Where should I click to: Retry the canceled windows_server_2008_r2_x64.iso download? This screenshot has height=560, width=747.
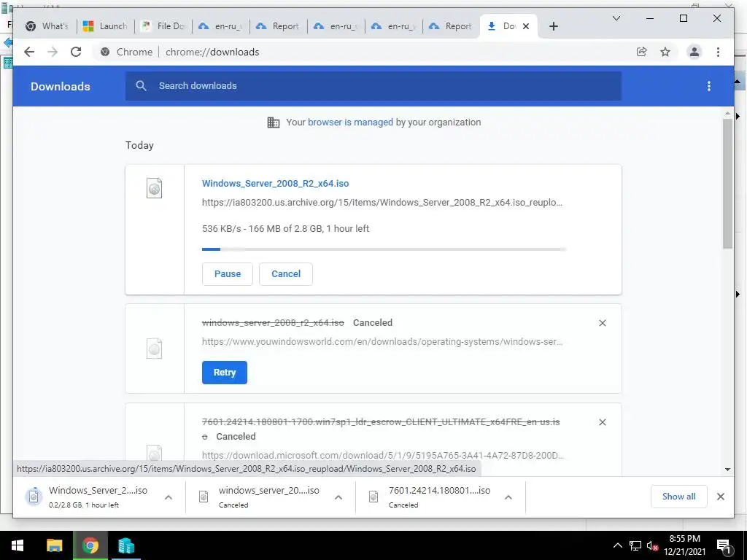pos(225,373)
